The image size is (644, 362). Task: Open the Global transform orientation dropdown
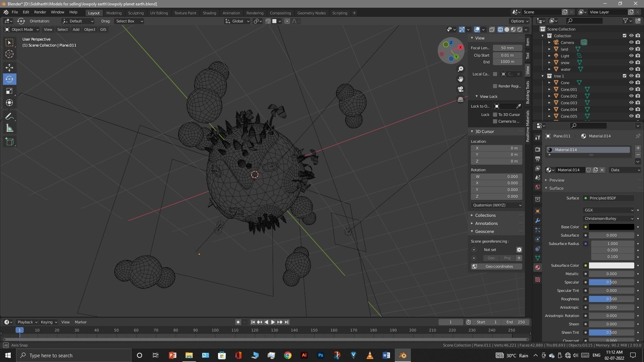click(x=237, y=21)
